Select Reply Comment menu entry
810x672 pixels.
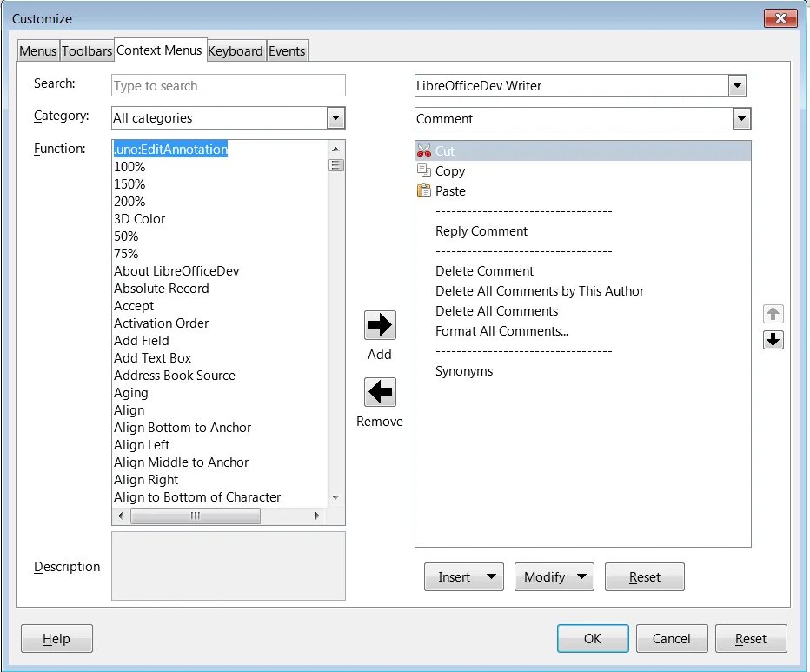582,231
